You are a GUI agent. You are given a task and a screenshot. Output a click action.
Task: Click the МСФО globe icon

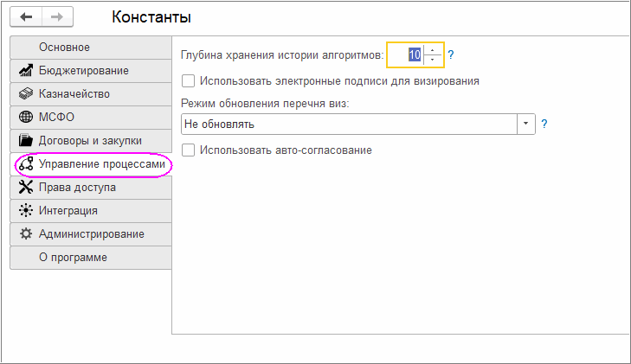[26, 117]
